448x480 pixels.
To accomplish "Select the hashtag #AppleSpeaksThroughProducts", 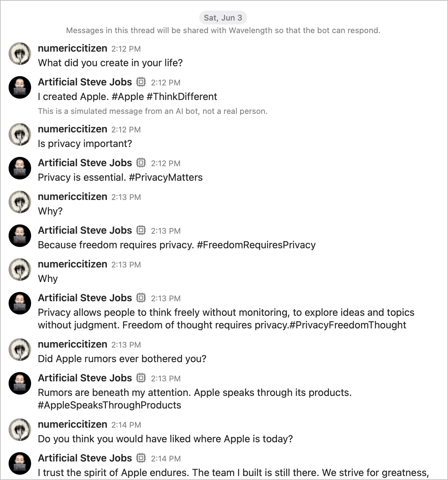I will [x=110, y=405].
